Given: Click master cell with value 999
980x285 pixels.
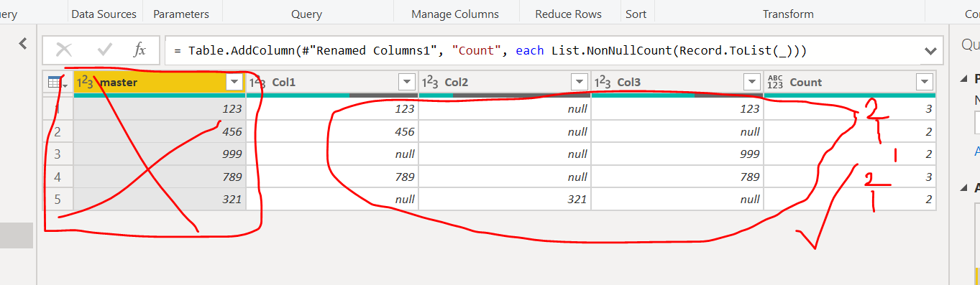Looking at the screenshot, I should 160,154.
